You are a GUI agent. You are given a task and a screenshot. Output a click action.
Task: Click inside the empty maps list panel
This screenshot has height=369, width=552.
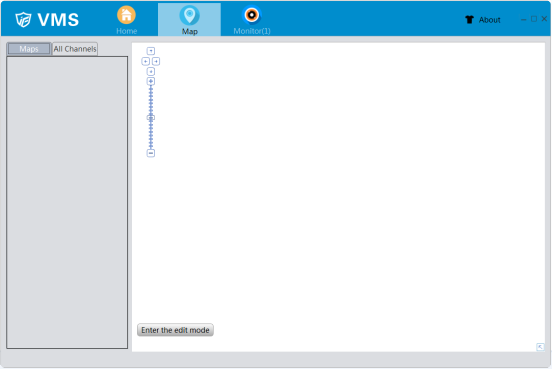point(67,202)
